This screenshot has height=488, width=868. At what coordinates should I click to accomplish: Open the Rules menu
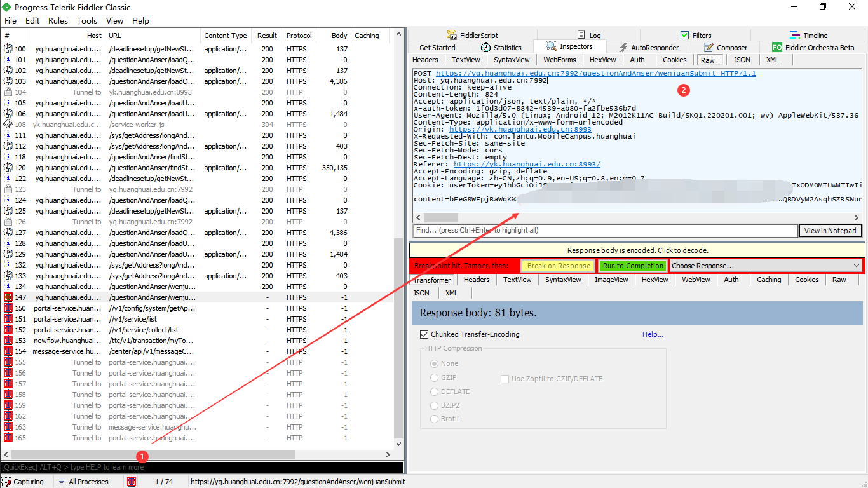pos(58,20)
